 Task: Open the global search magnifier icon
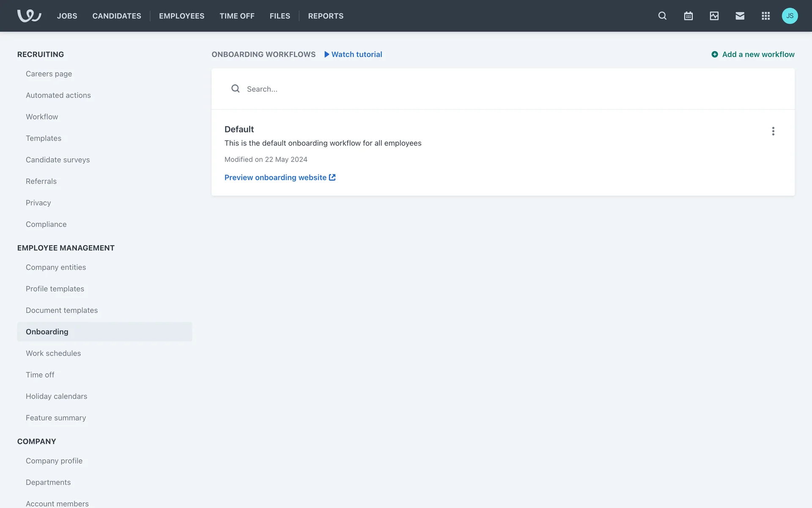[x=662, y=16]
